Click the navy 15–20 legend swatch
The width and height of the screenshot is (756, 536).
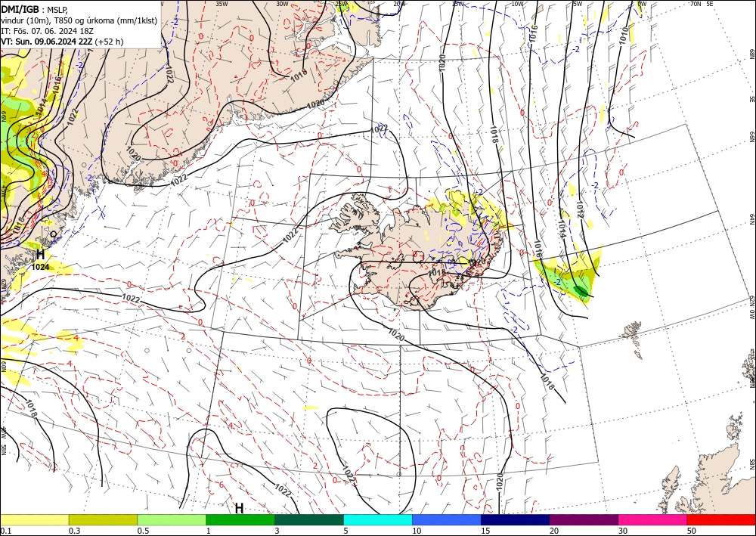tap(516, 519)
